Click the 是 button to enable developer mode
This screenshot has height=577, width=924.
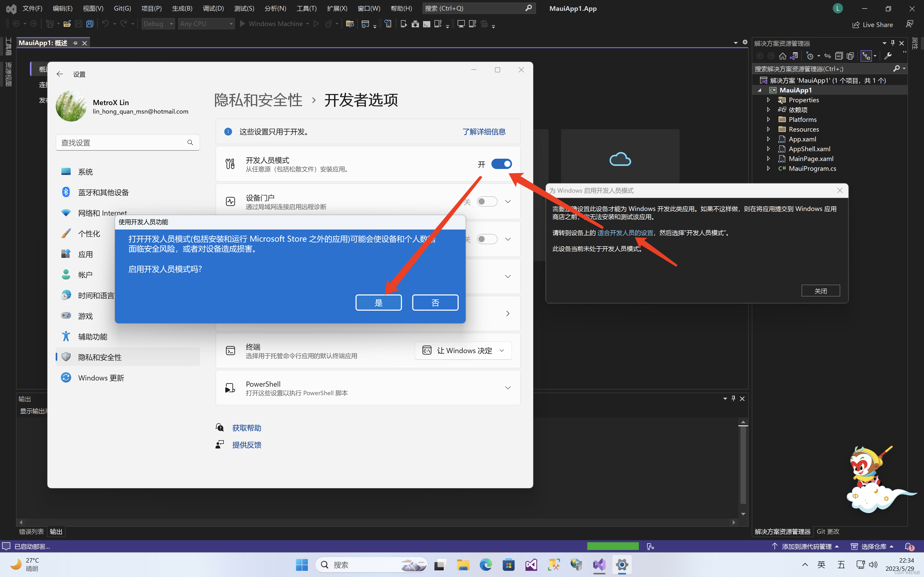tap(378, 302)
